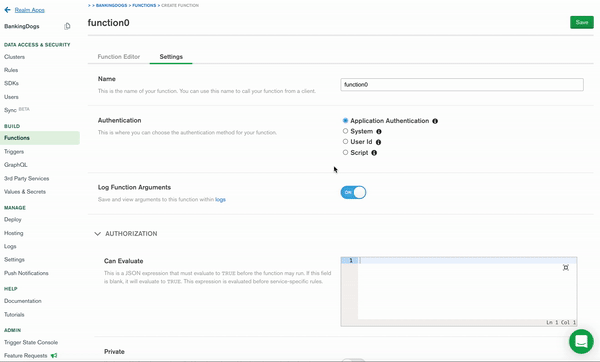This screenshot has height=362, width=600.
Task: Open Feature Requests in the sidebar
Action: [26, 355]
